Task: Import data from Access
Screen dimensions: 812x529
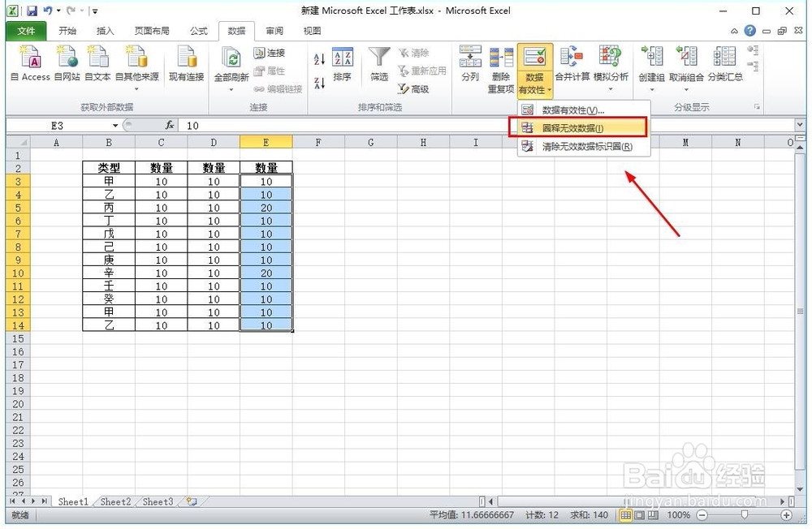Action: [x=30, y=63]
